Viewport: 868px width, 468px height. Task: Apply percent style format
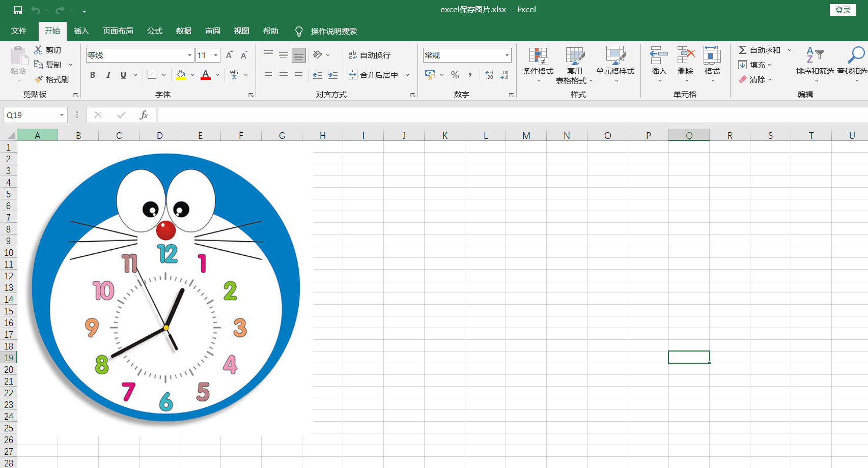click(x=455, y=75)
